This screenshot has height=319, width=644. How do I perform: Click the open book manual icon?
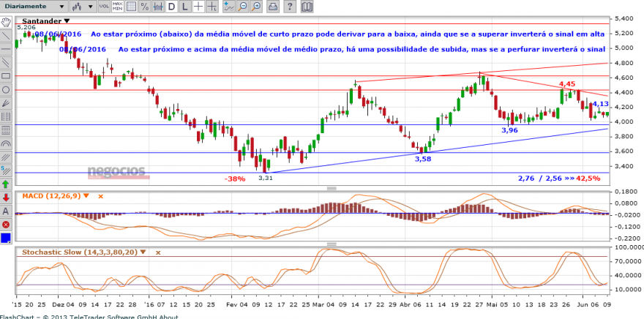tap(307, 6)
